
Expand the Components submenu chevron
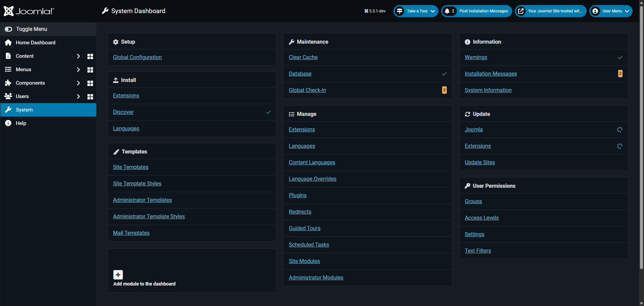[x=78, y=83]
